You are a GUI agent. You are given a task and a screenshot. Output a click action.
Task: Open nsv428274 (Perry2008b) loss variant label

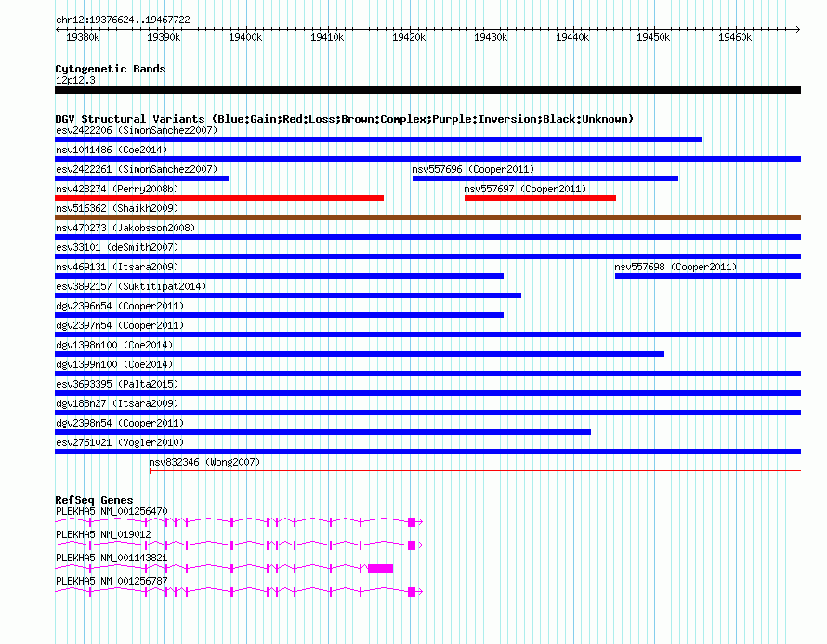(117, 189)
